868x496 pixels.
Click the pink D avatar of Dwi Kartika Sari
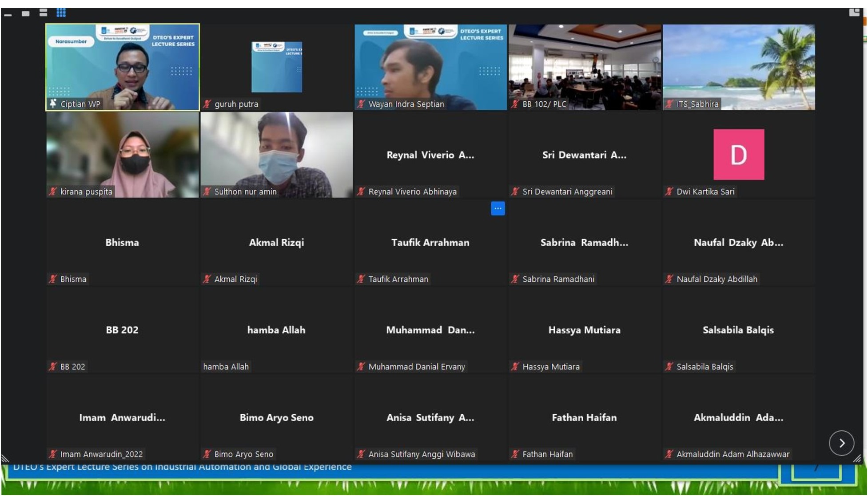[738, 155]
